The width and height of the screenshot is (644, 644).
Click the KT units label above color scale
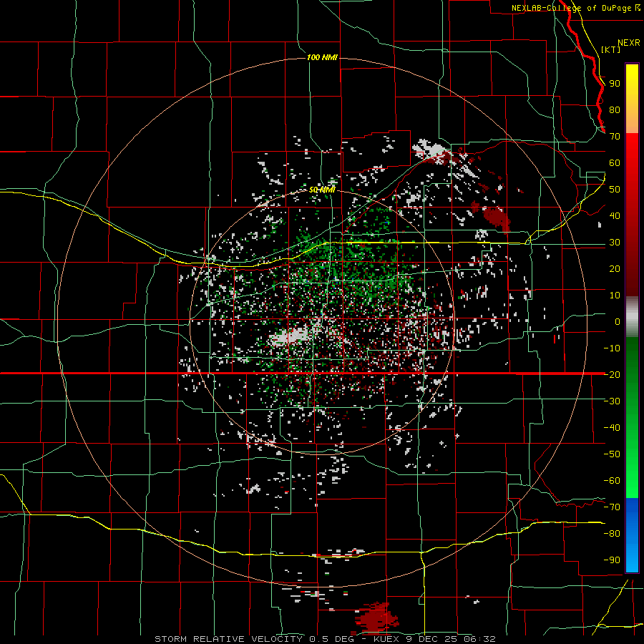coord(610,49)
